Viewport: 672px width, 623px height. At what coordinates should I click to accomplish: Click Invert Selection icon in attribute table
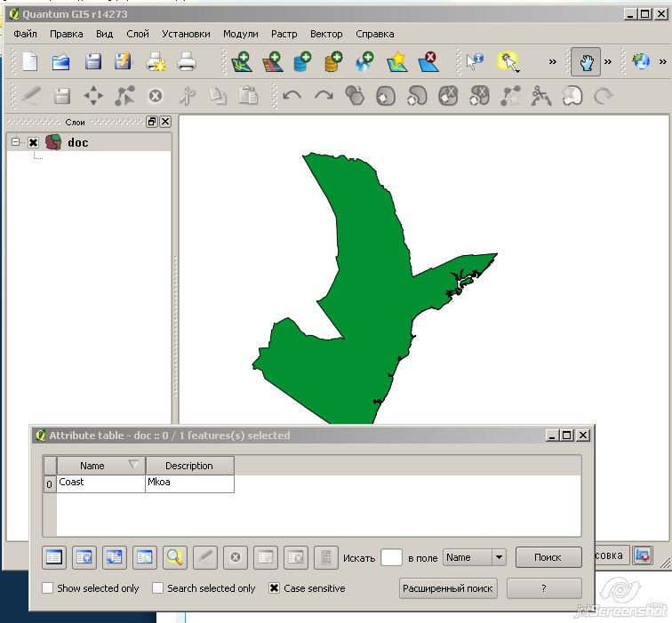(114, 557)
